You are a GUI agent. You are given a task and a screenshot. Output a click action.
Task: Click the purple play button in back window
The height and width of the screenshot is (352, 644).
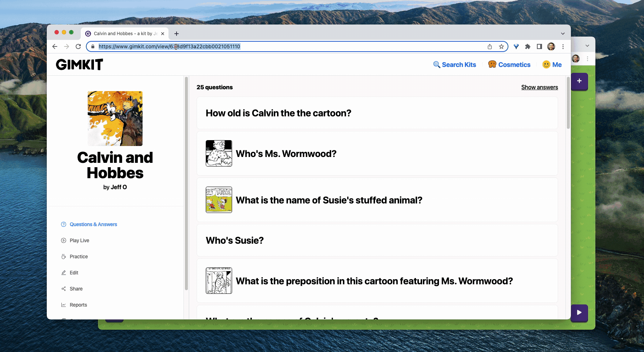[579, 313]
